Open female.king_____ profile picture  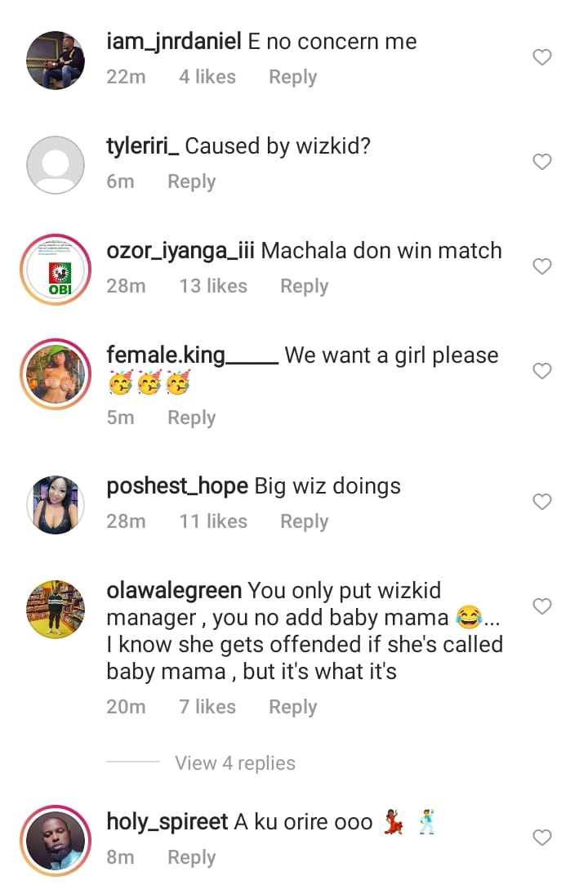(x=56, y=373)
